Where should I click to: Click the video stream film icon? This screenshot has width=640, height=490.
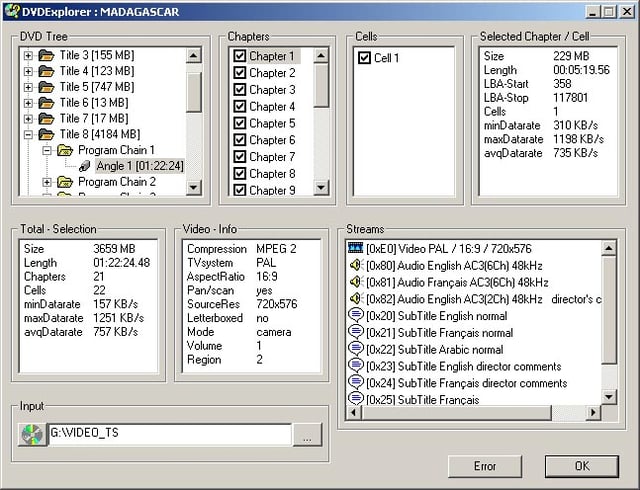click(355, 248)
